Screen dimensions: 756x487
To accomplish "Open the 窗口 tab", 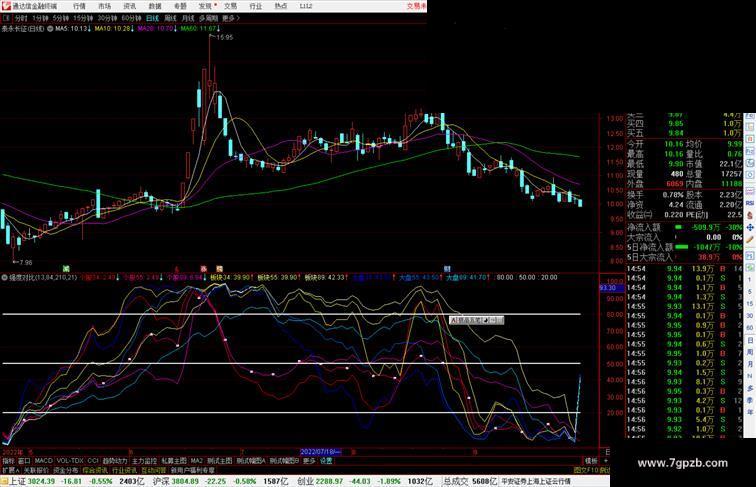I will tap(24, 461).
